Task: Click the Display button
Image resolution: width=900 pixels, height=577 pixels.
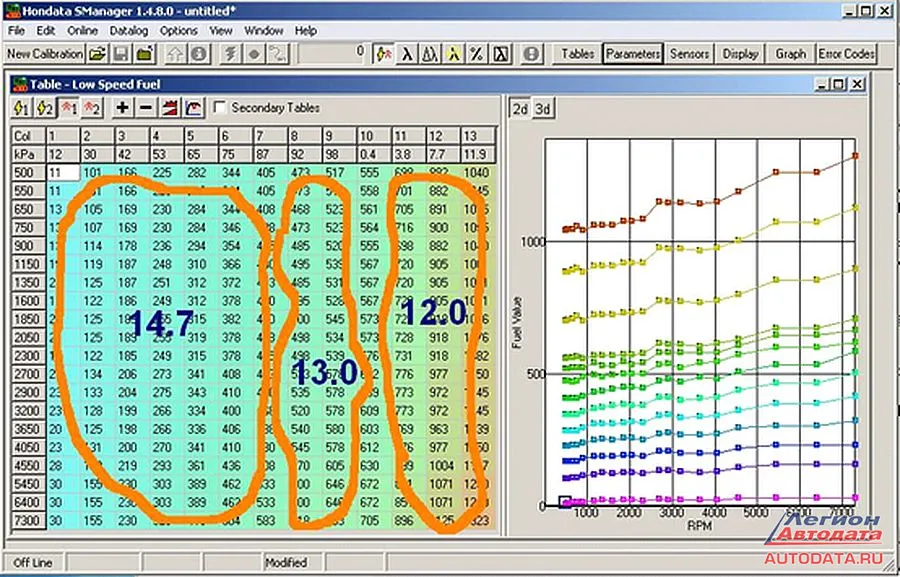Action: 740,54
